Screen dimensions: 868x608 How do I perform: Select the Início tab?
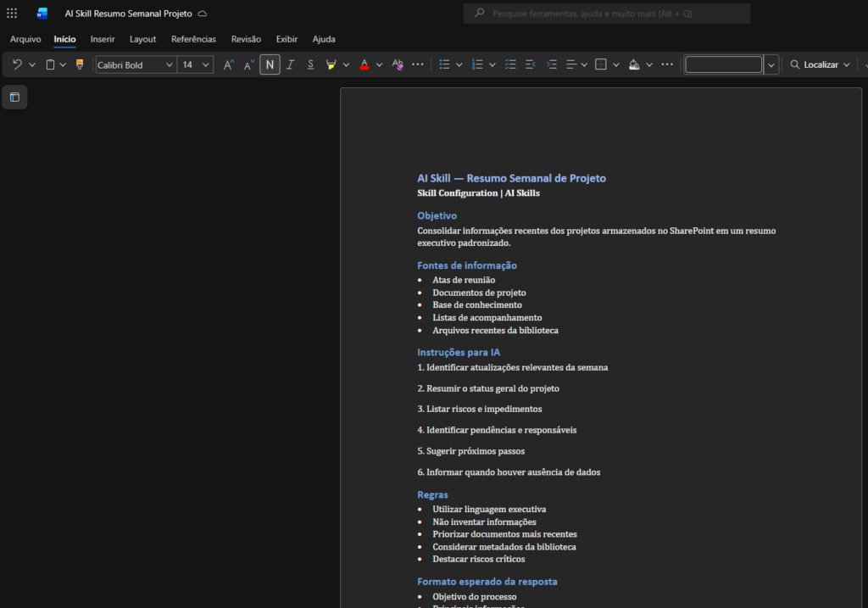(x=64, y=39)
